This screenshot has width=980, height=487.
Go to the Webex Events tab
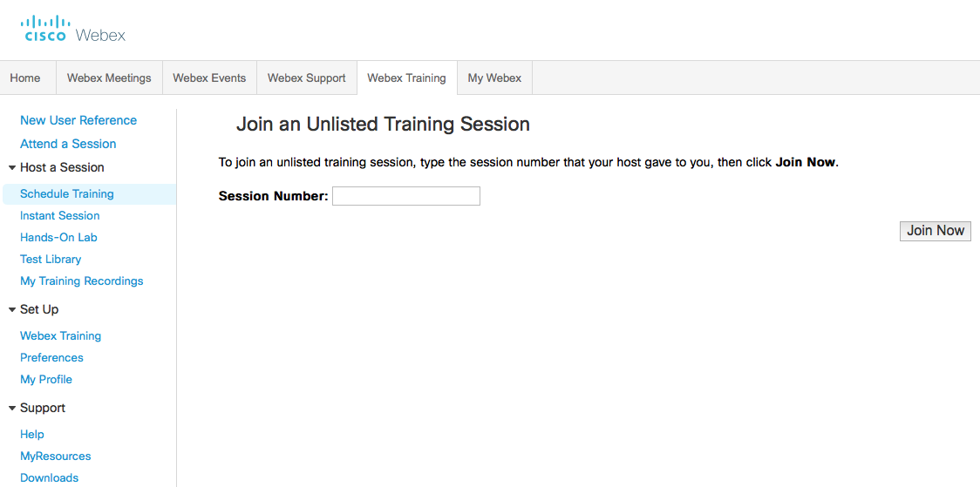pos(209,78)
